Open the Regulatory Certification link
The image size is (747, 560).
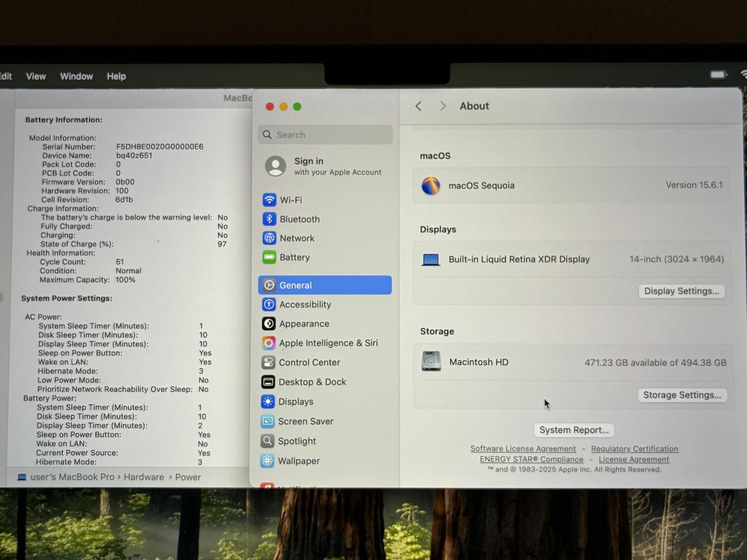634,449
